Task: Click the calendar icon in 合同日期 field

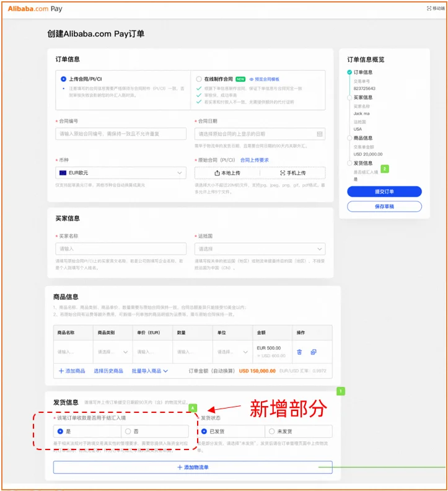Action: click(x=320, y=134)
